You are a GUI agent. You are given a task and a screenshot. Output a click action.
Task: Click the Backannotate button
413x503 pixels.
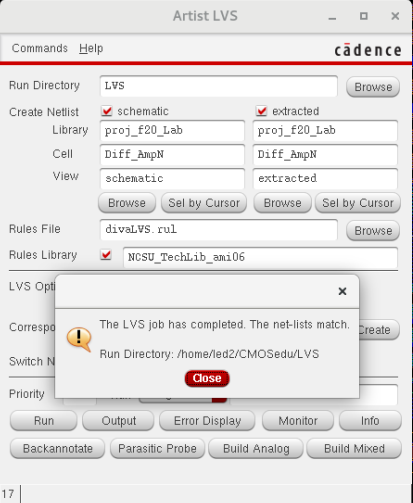click(58, 449)
